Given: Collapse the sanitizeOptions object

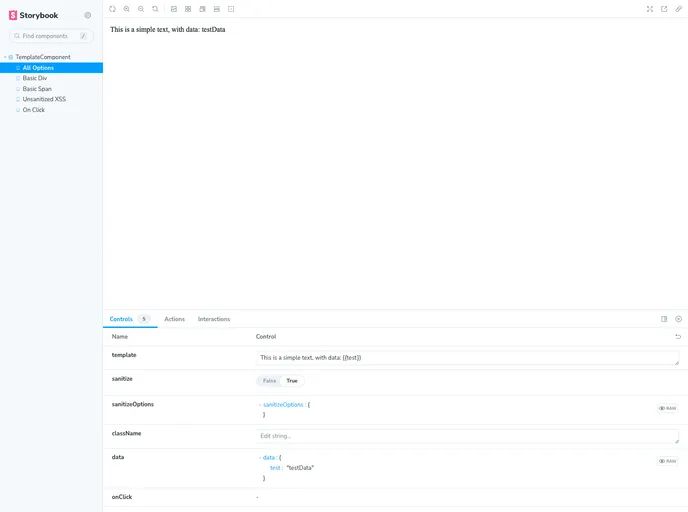Looking at the screenshot, I should [x=260, y=405].
